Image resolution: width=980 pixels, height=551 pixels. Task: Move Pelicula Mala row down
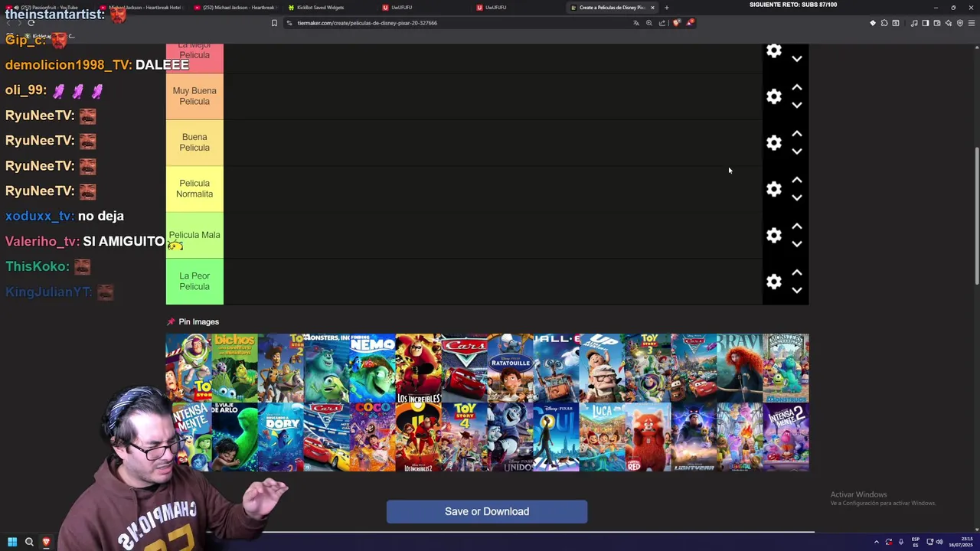coord(797,244)
